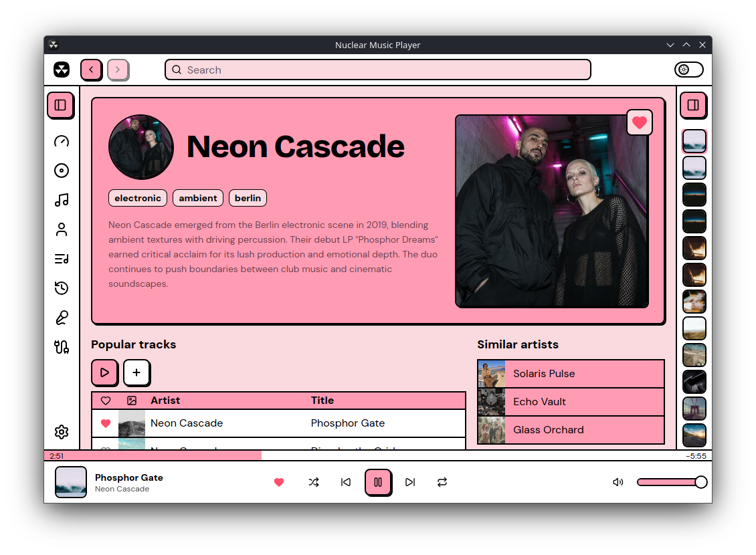This screenshot has height=555, width=756.
Task: Open the Lyrics microphone icon
Action: pos(62,318)
